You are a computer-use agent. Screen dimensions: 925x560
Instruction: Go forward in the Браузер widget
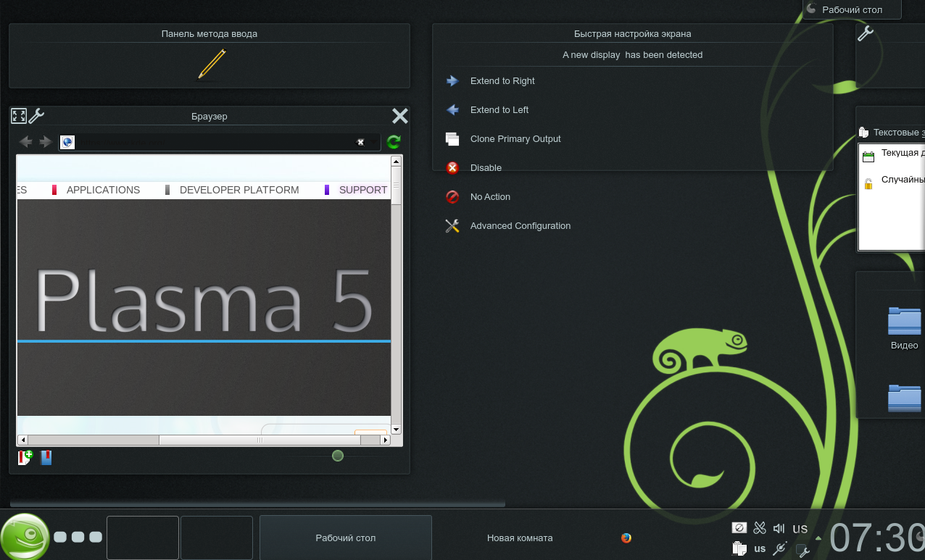click(x=46, y=142)
